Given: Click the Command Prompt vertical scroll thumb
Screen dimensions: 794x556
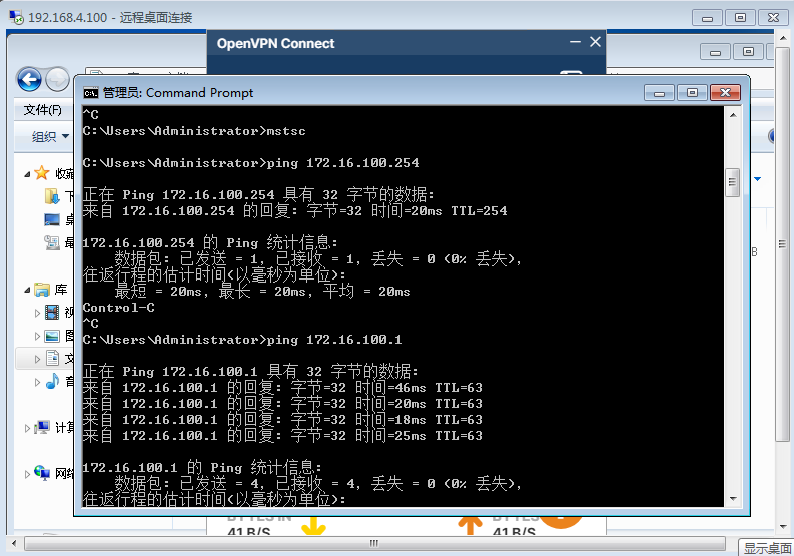Looking at the screenshot, I should click(732, 182).
